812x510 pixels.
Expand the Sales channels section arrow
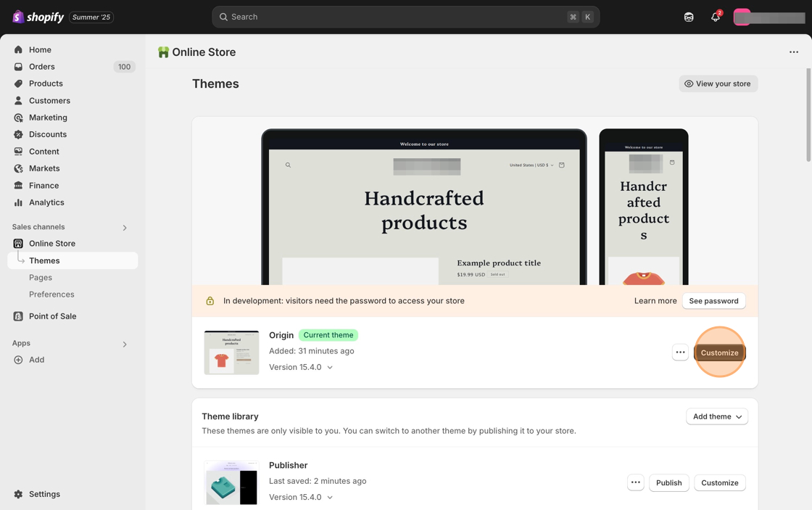125,228
